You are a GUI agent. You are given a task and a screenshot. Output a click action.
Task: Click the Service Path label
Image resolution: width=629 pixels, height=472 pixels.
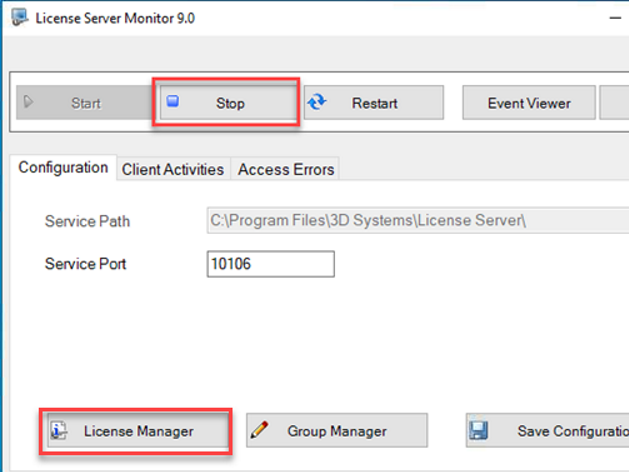click(x=87, y=221)
